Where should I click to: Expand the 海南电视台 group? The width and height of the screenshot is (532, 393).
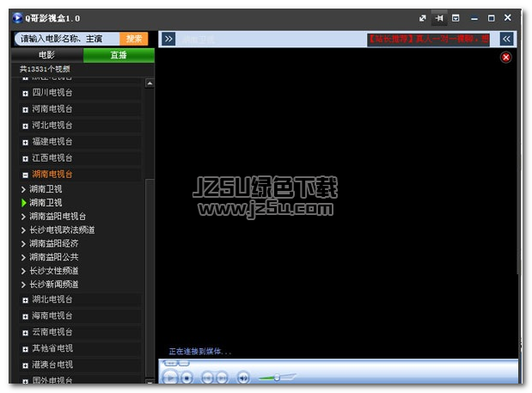[x=25, y=316]
